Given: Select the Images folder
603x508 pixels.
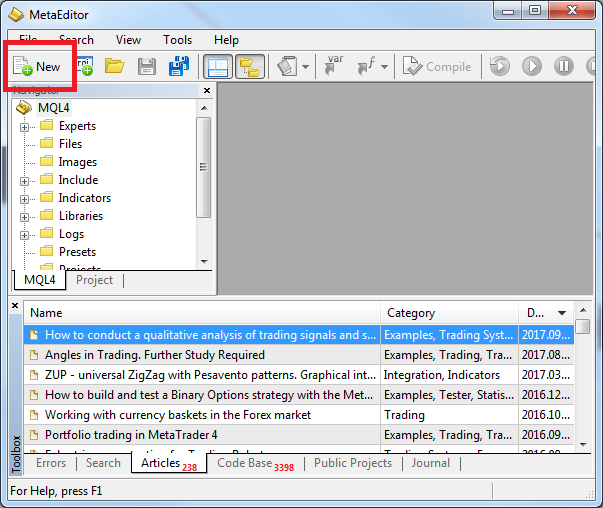Looking at the screenshot, I should point(78,162).
